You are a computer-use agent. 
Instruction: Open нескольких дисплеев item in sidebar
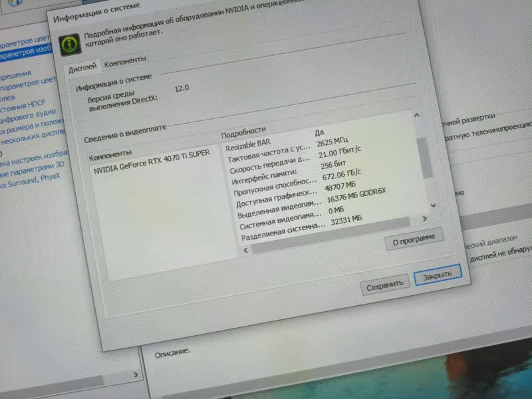click(33, 136)
